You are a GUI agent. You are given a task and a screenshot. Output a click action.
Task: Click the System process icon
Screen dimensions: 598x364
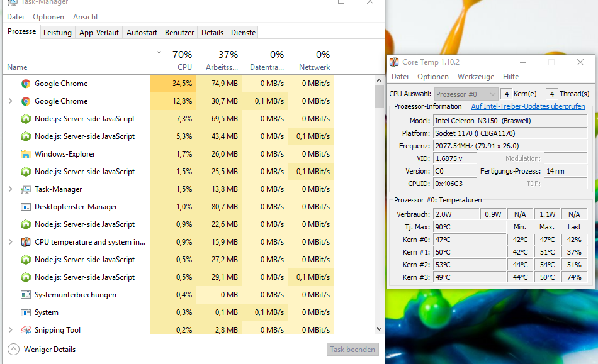[26, 312]
